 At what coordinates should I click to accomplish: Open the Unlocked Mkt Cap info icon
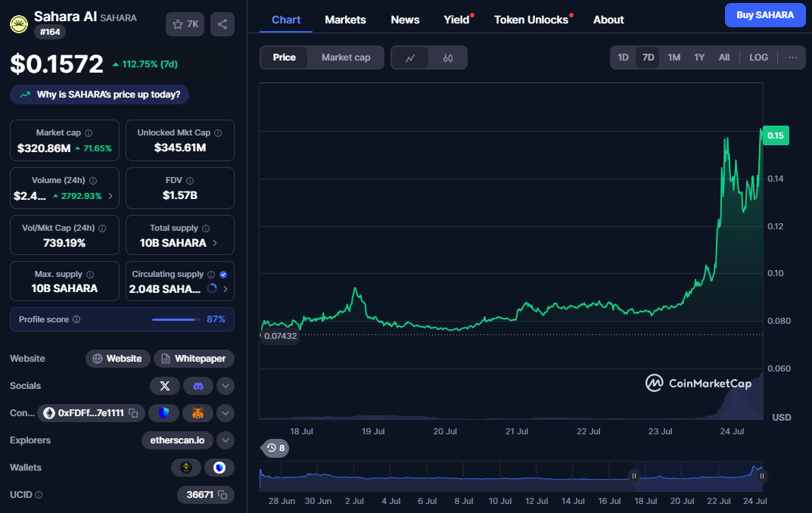[x=218, y=133]
